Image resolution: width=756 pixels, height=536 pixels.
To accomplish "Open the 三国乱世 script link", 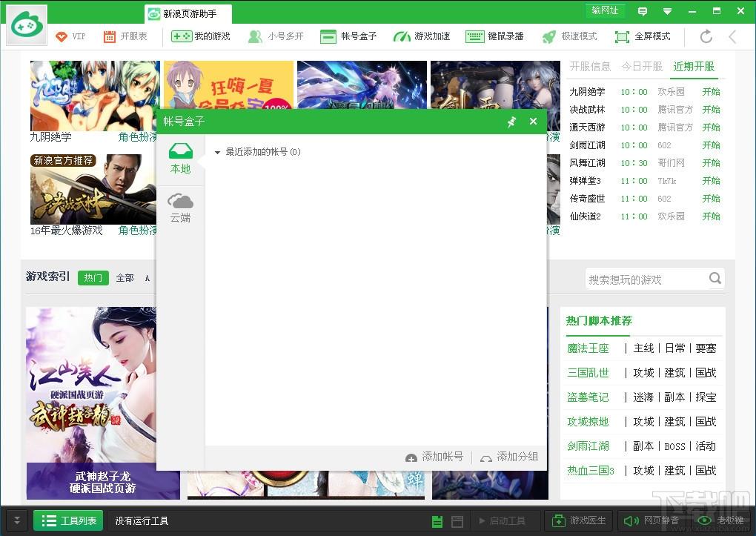I will [588, 372].
